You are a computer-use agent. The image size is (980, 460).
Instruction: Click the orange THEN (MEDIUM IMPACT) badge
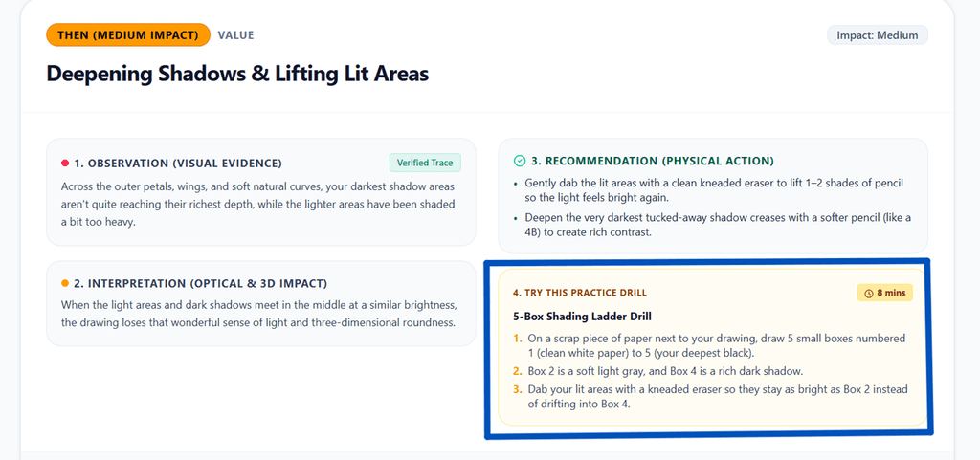(128, 35)
